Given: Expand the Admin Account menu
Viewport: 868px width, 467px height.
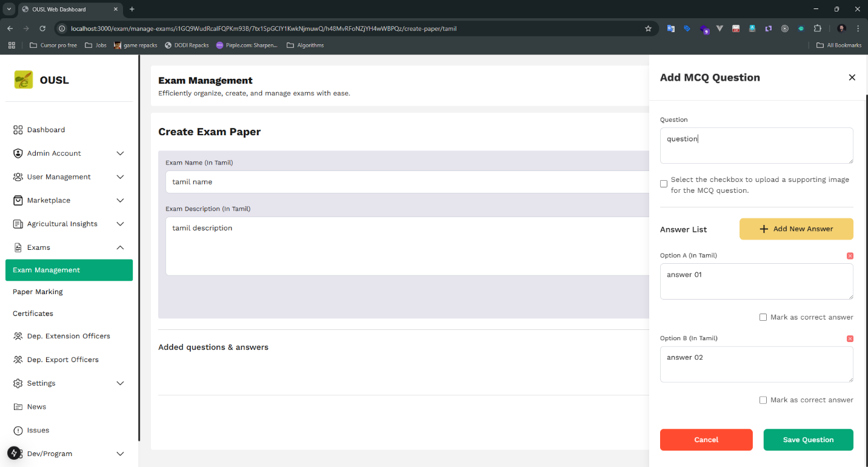Looking at the screenshot, I should pyautogui.click(x=120, y=153).
